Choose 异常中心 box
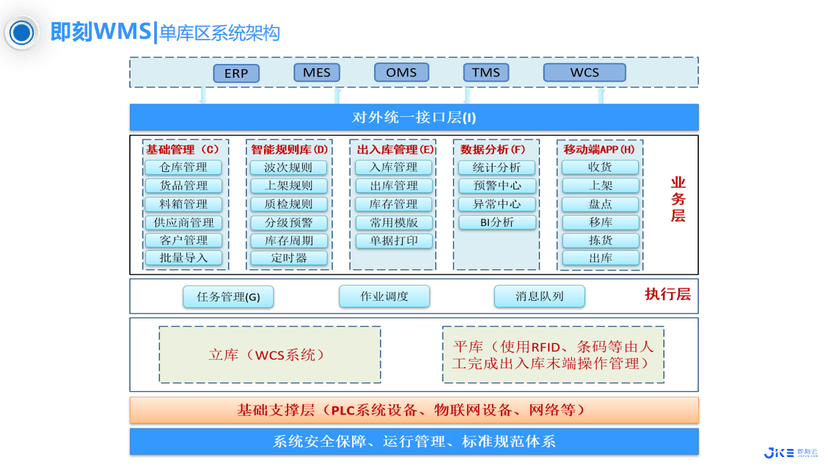The height and width of the screenshot is (466, 828). (496, 204)
